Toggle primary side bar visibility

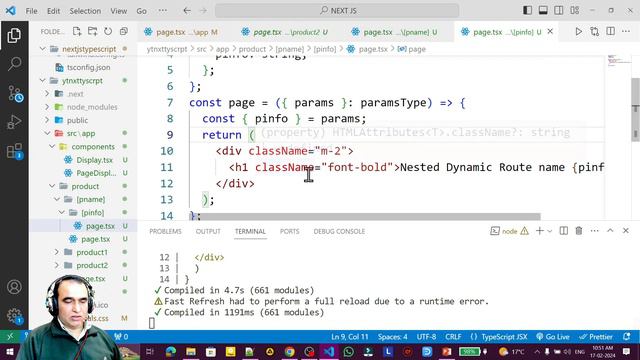[527, 10]
